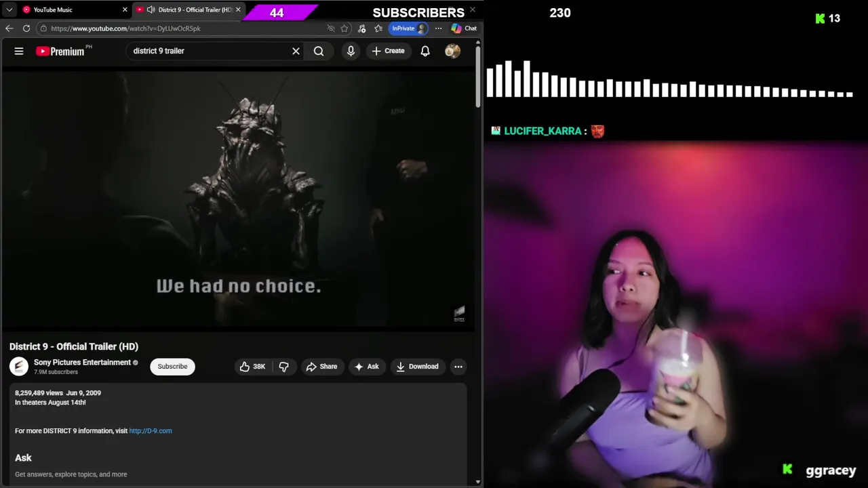Click the emote in LUCIFER_KARRA's chat message
This screenshot has height=488, width=868.
point(597,131)
